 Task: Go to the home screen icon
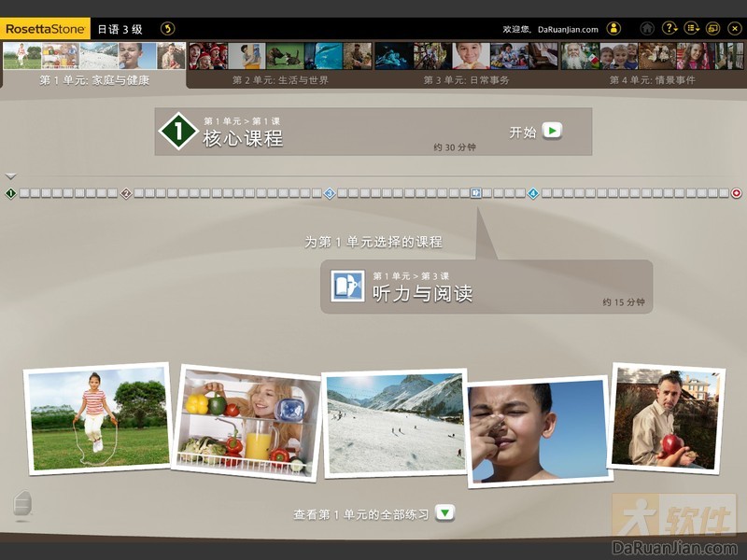[x=647, y=29]
